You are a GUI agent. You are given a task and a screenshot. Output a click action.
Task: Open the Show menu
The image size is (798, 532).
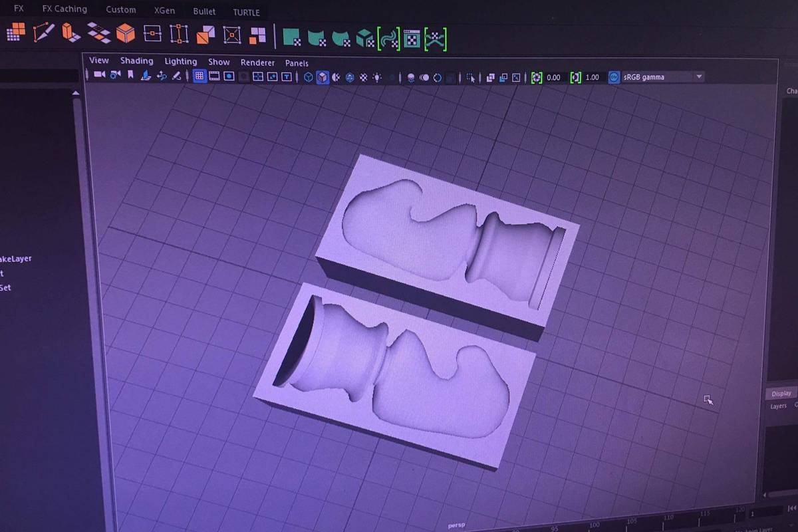pyautogui.click(x=219, y=62)
